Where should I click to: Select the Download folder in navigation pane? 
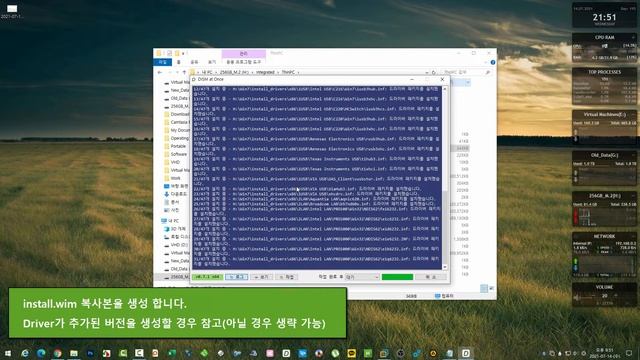(176, 114)
